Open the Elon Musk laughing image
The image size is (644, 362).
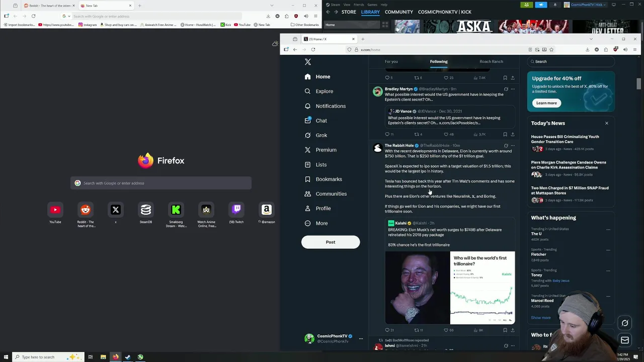coord(418,288)
